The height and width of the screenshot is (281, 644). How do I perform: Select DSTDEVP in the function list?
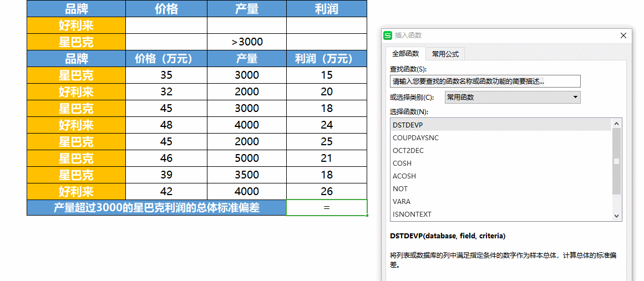click(x=501, y=125)
